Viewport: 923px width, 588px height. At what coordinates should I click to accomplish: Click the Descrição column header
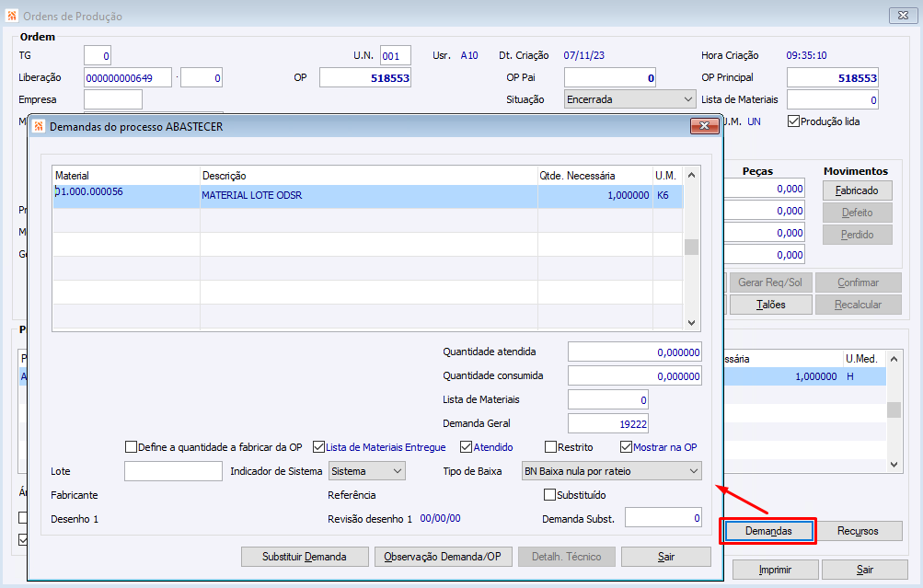coord(368,176)
